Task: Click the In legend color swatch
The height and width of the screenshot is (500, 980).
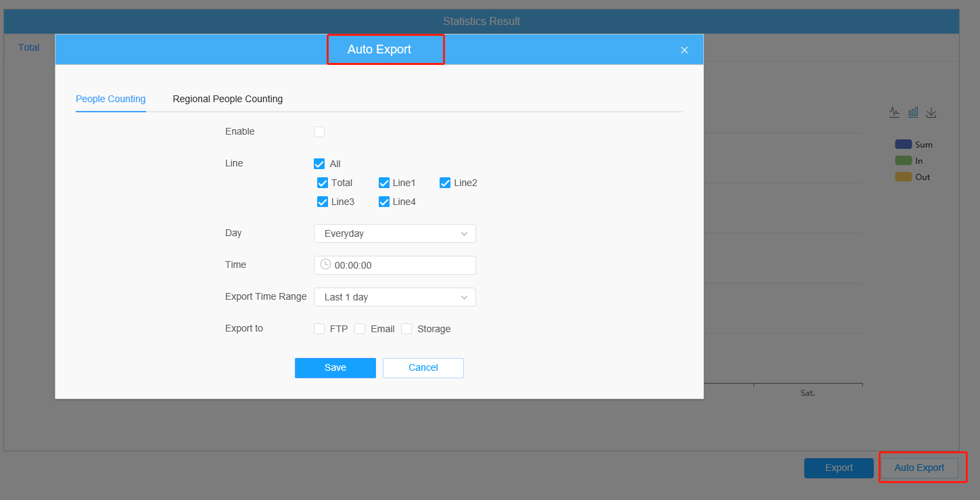Action: pos(904,160)
